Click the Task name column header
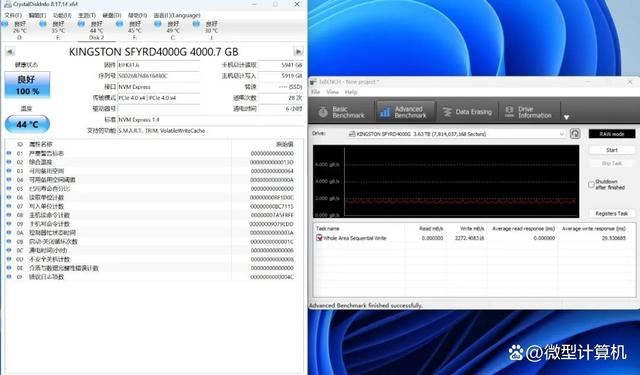This screenshot has height=375, width=640. point(327,229)
